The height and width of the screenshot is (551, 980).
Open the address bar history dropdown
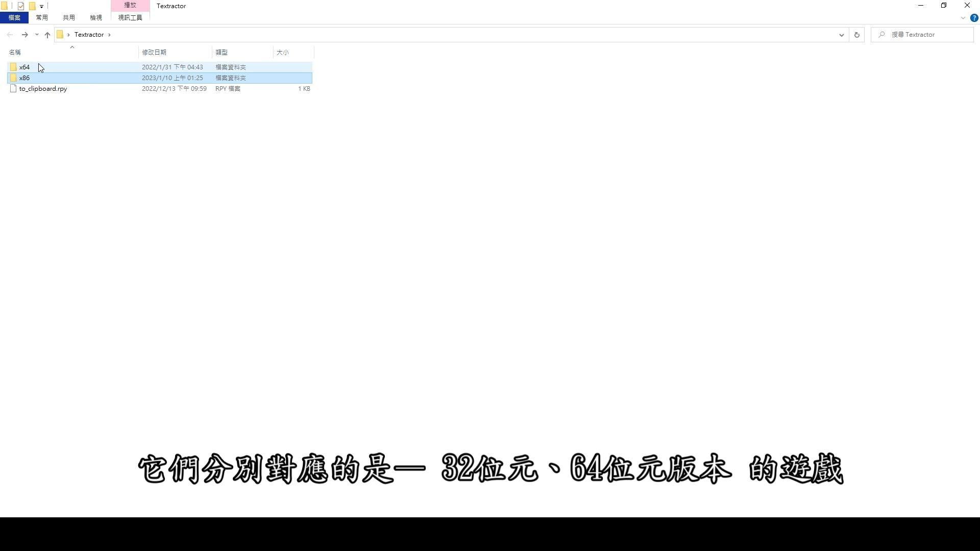point(841,35)
